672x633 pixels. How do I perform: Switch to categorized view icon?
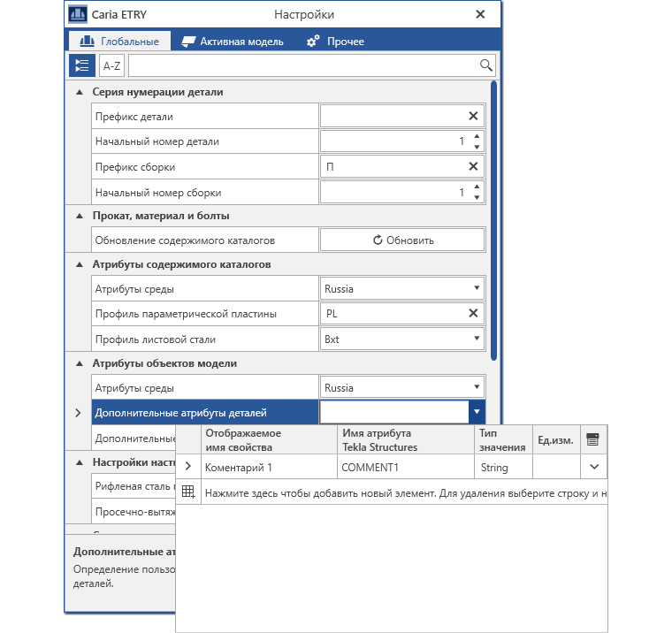pos(82,65)
